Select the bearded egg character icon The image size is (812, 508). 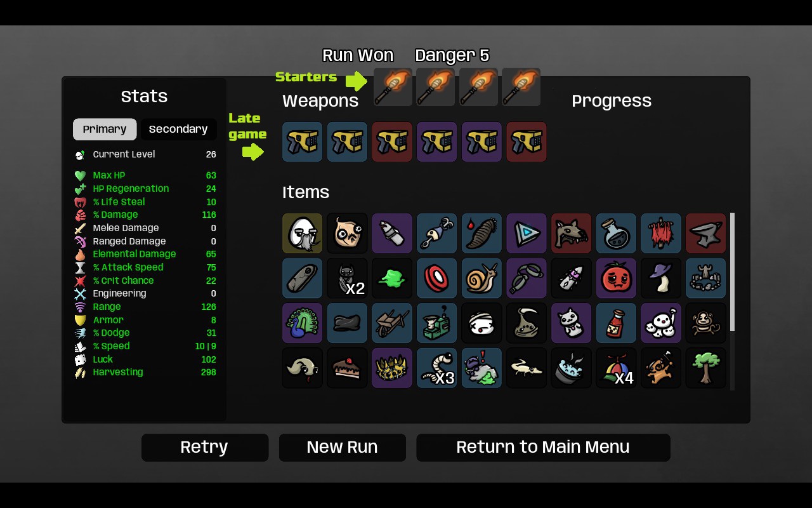click(303, 233)
